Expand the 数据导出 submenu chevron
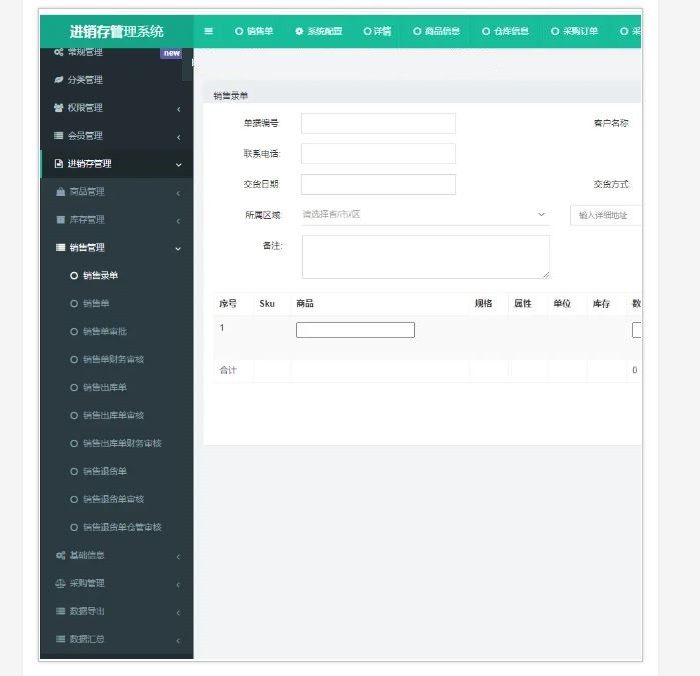The height and width of the screenshot is (676, 700). tap(179, 613)
